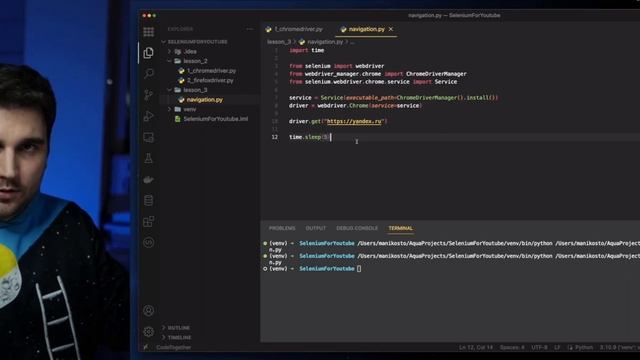Click LF line ending in status bar
Screen dimensions: 640x360
557,347
